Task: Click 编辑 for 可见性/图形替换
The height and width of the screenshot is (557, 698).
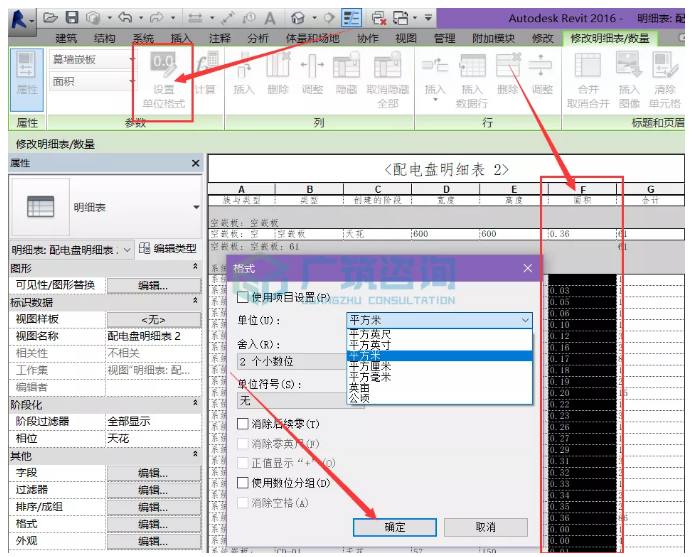Action: coord(153,285)
